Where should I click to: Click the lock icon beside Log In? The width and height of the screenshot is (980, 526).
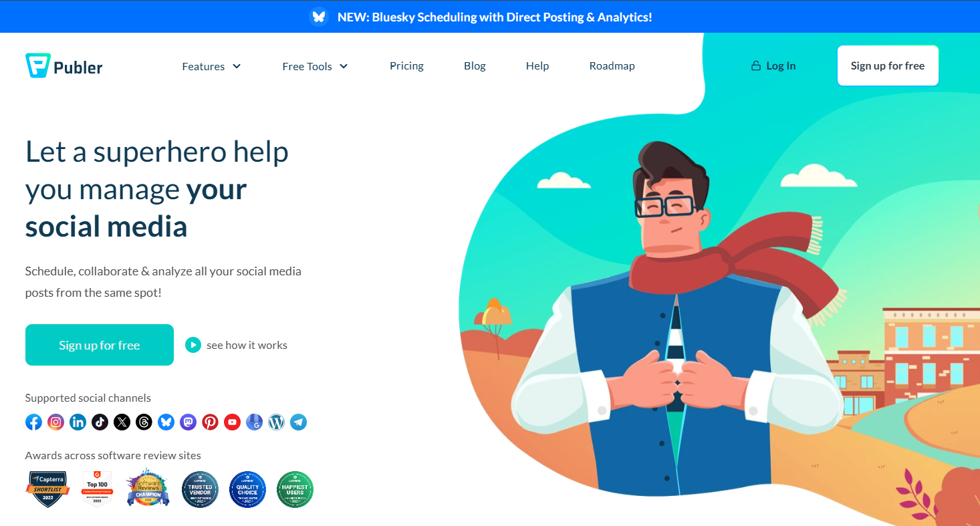click(756, 65)
